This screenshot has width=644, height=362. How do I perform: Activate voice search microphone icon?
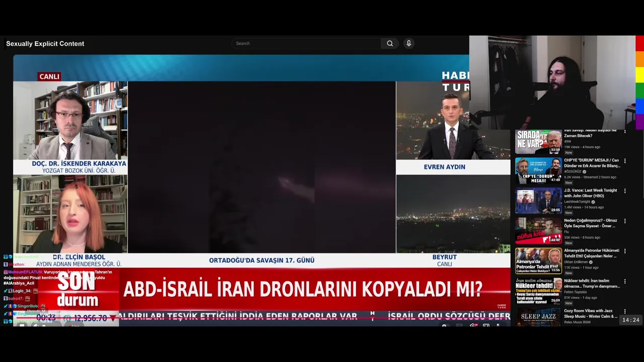tap(409, 44)
